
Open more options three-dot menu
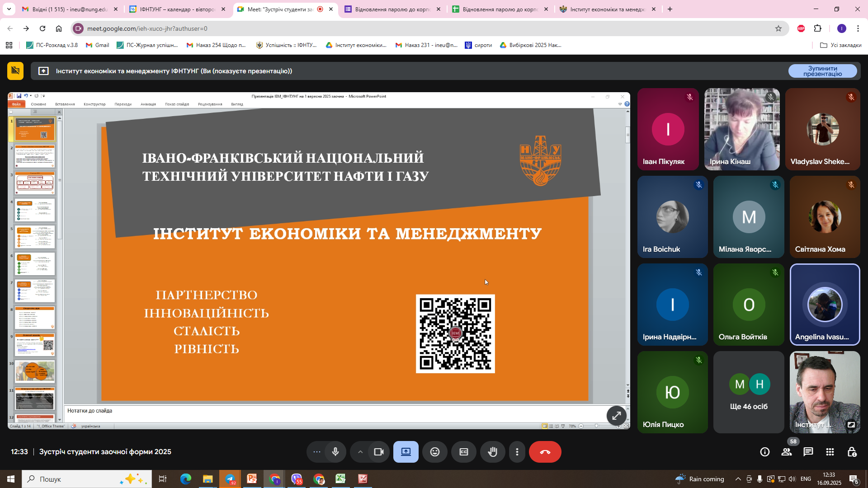tap(517, 452)
